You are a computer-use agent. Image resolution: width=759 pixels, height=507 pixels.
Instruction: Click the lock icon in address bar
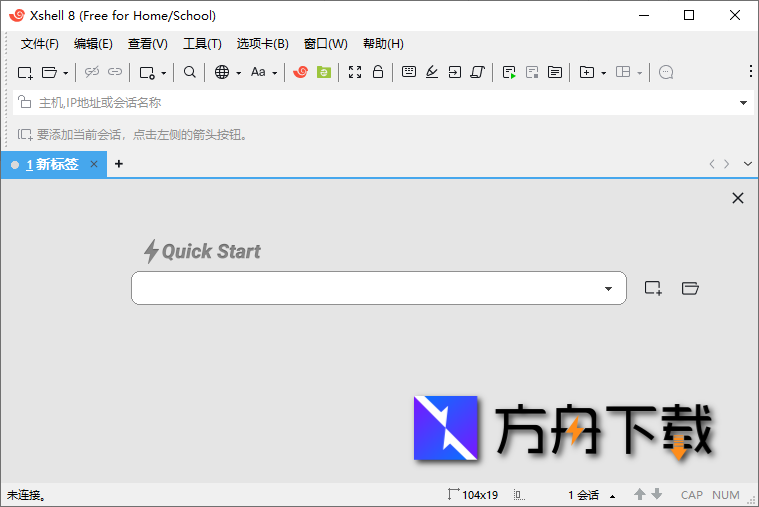[x=25, y=102]
